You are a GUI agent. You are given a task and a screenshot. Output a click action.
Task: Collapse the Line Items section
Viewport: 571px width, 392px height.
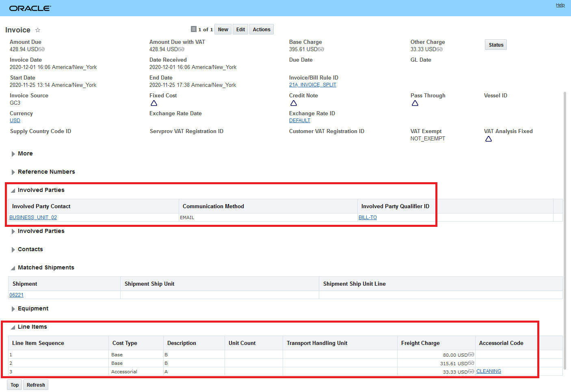(13, 327)
